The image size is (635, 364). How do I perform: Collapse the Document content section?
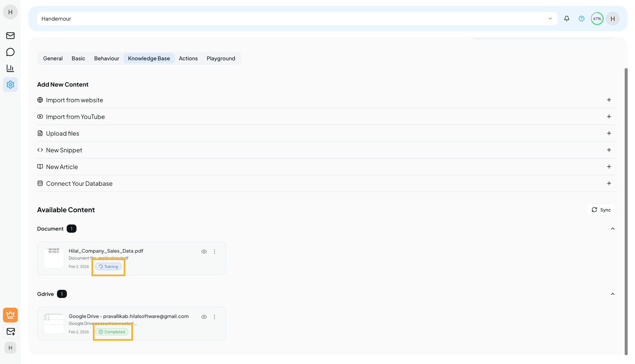click(613, 229)
